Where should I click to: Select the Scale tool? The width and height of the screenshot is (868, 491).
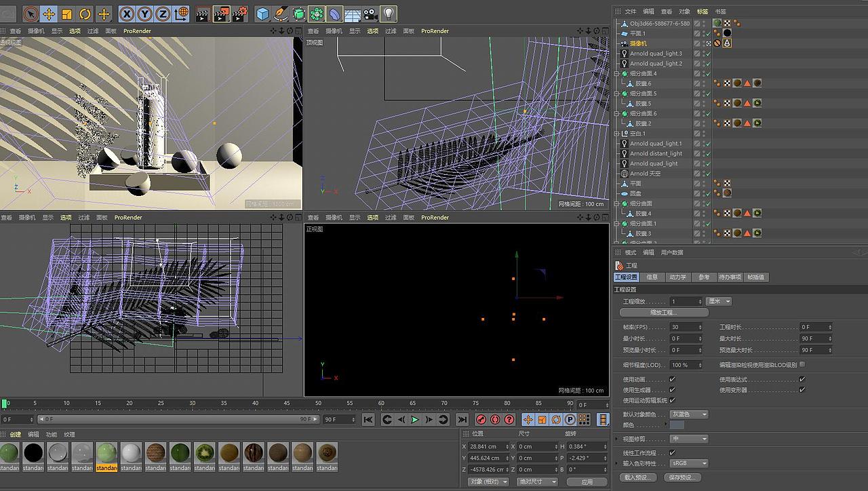(x=67, y=14)
